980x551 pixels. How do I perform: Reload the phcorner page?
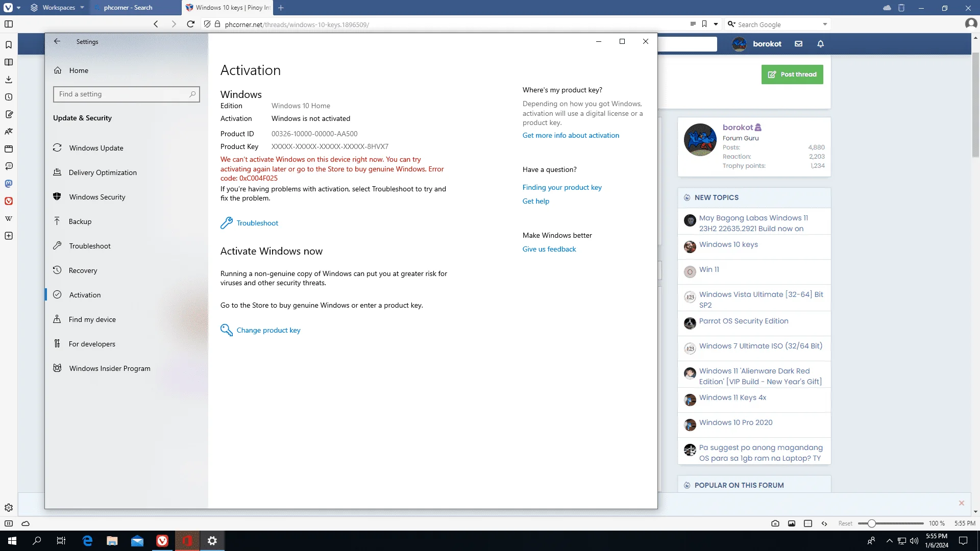pos(190,24)
